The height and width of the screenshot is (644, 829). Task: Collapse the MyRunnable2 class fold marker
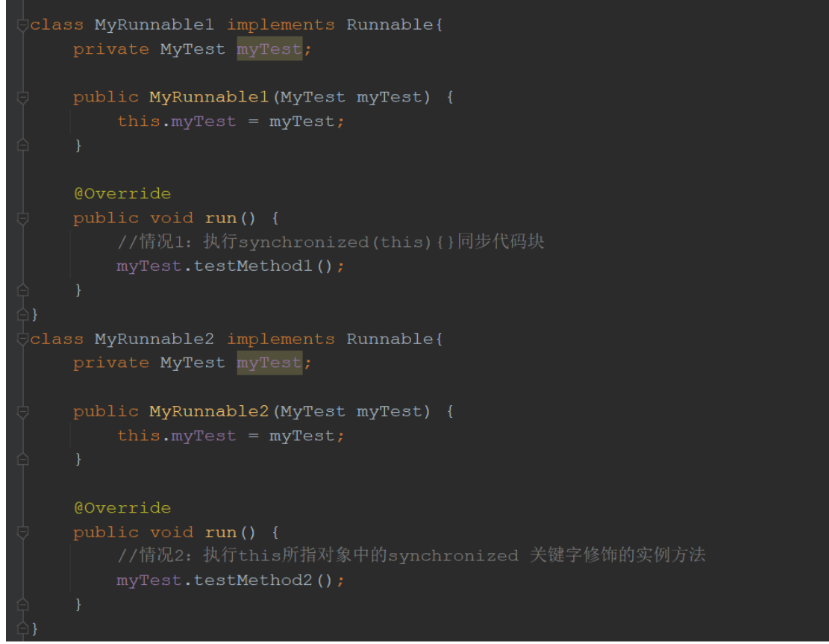click(x=23, y=340)
